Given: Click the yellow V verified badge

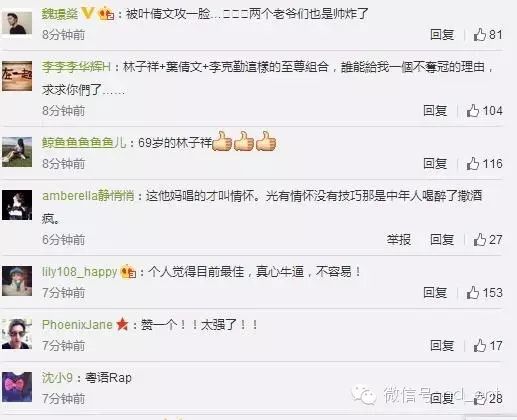Looking at the screenshot, I should [88, 13].
